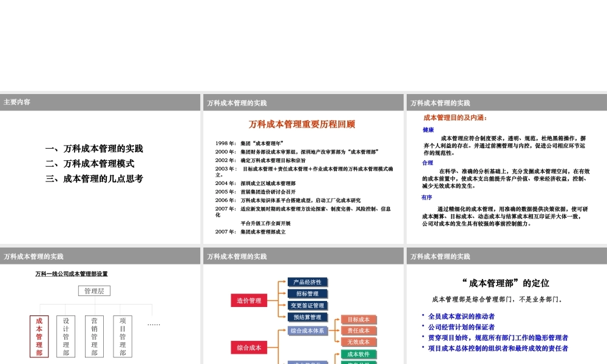Click the red 综合成本 block
607x364 pixels.
coord(249,348)
